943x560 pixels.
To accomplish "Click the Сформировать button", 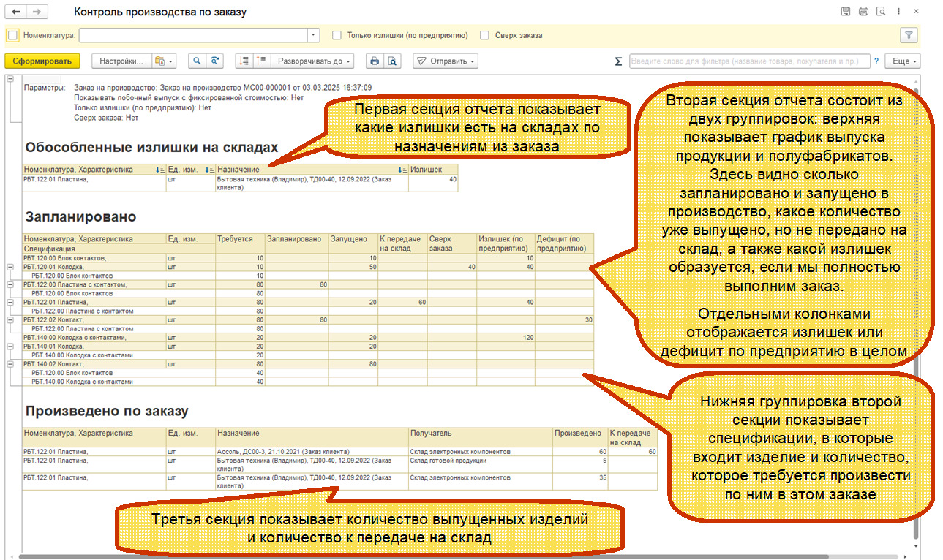I will [x=42, y=61].
